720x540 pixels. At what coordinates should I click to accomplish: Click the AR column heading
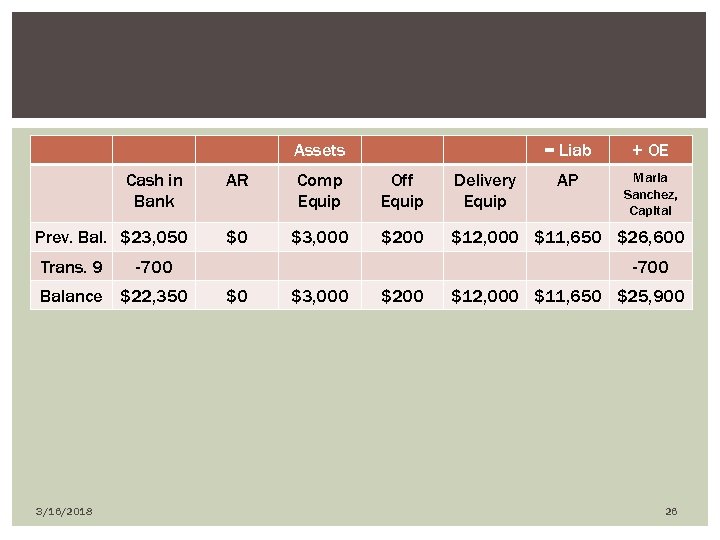237,180
